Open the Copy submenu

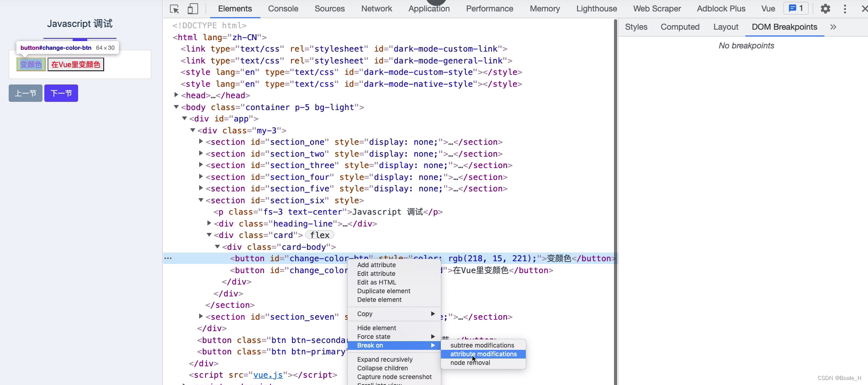click(x=394, y=314)
